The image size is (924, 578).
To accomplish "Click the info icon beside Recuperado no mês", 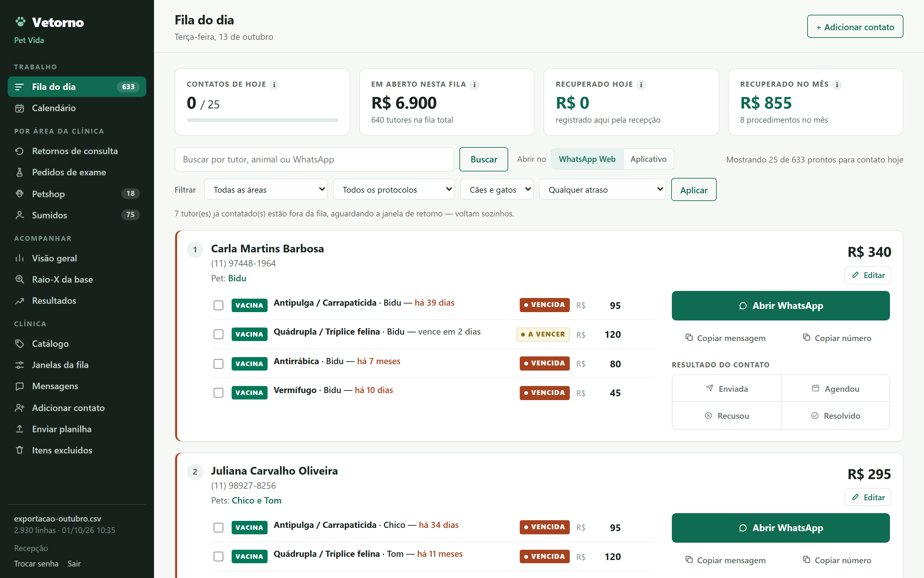I will tap(837, 85).
